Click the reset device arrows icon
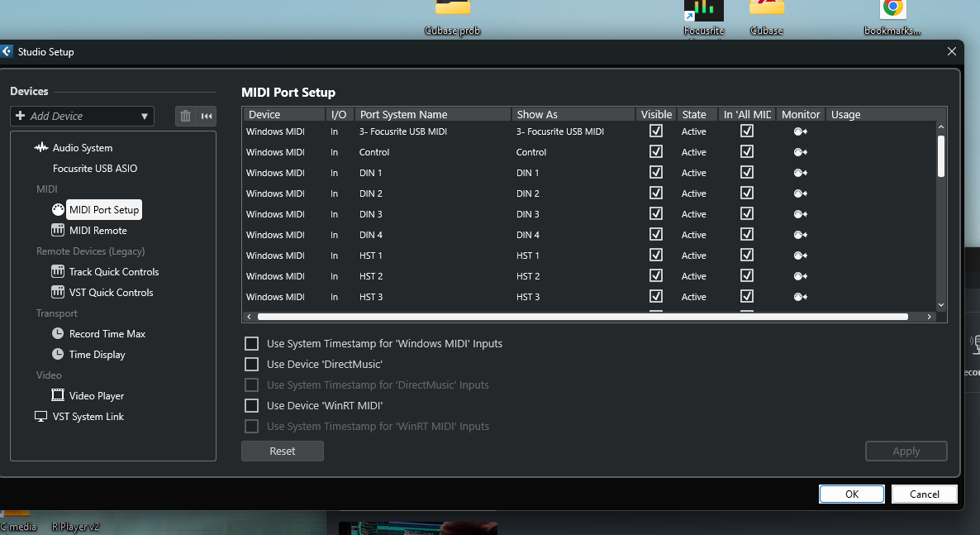980x535 pixels. (x=207, y=116)
